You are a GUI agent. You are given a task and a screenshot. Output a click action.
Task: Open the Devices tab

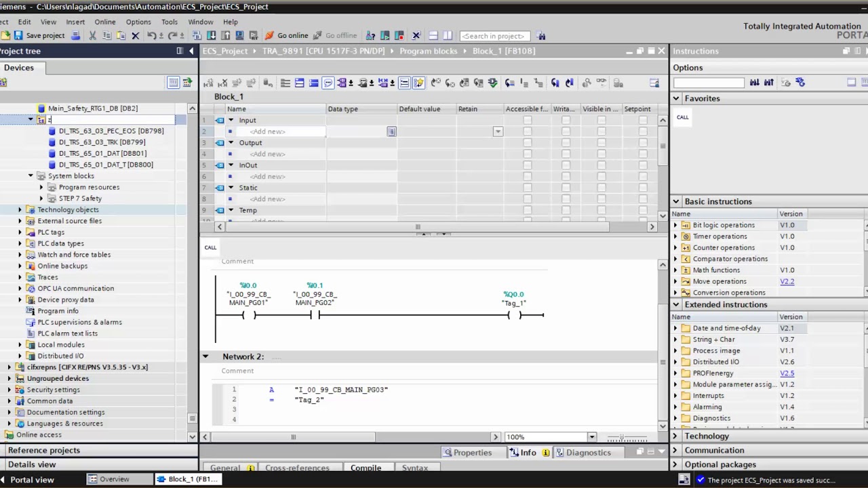(19, 67)
